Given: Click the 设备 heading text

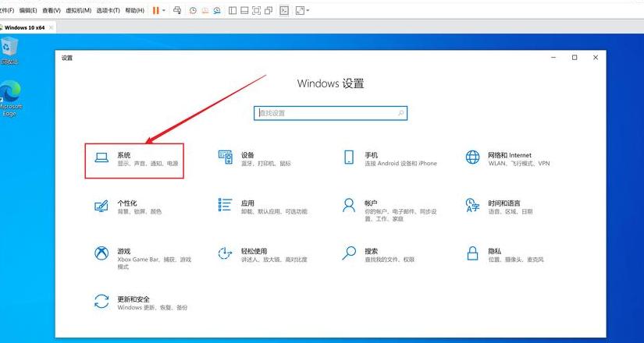Looking at the screenshot, I should [247, 155].
